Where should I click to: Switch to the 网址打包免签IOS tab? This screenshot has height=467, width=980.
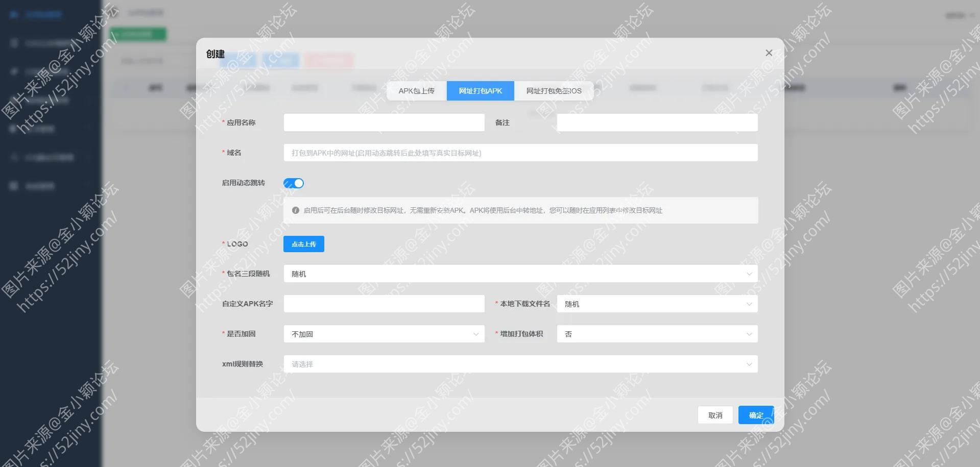click(553, 90)
